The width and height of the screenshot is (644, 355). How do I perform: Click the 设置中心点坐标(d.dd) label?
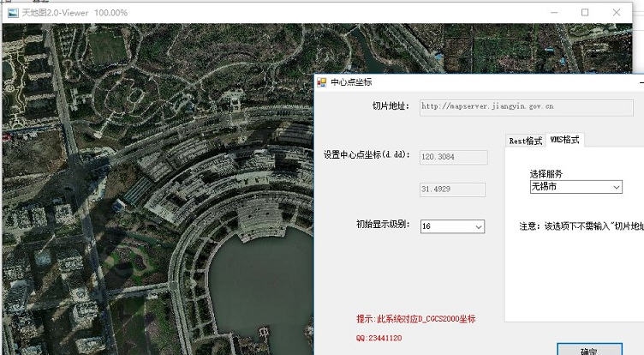point(367,155)
